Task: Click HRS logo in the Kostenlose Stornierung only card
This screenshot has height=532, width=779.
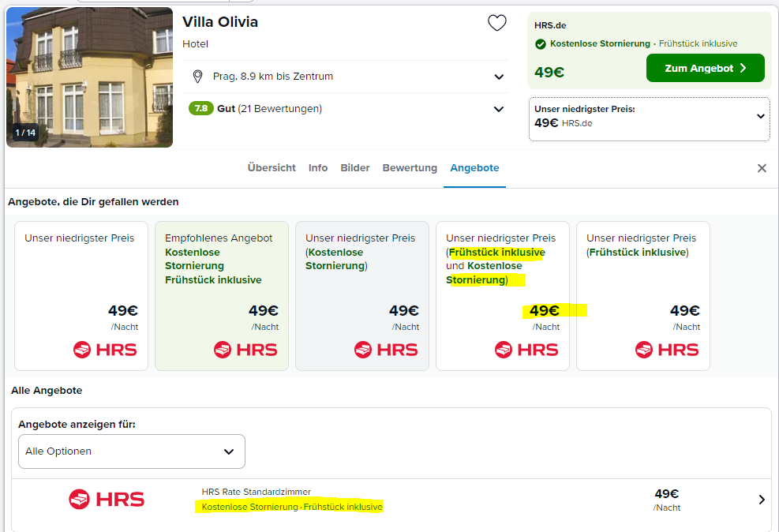Action: point(386,350)
